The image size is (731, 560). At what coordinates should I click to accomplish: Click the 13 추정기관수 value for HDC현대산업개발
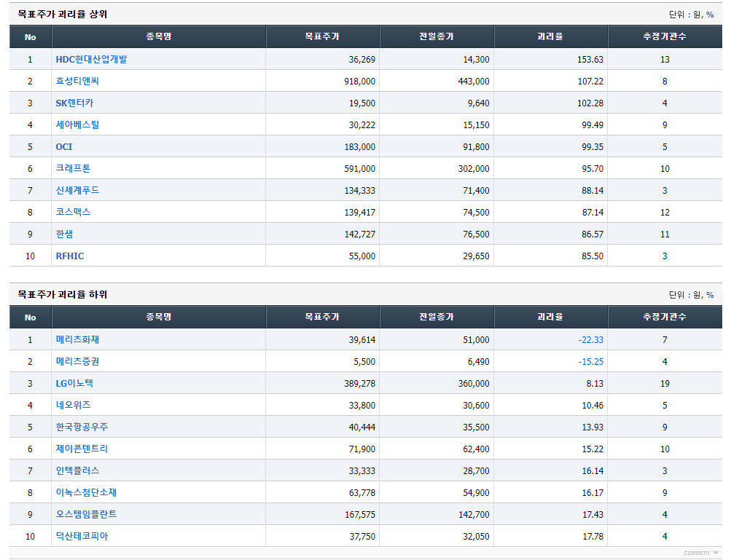(x=665, y=60)
